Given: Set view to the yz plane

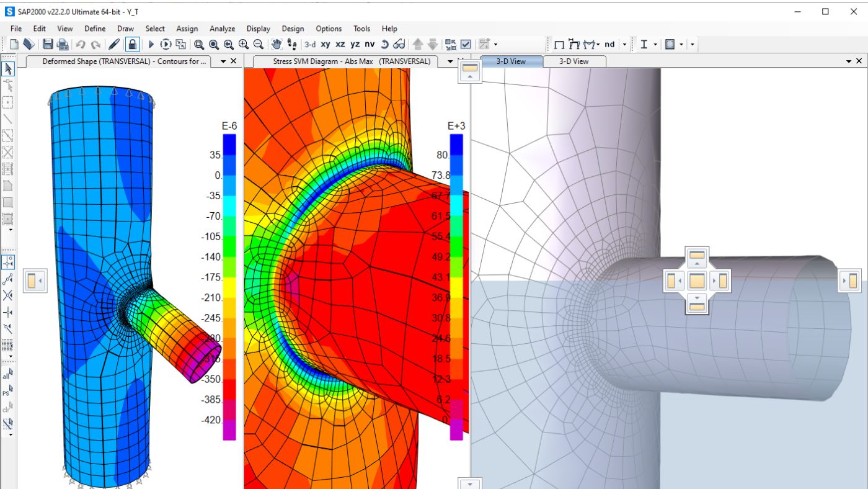Looking at the screenshot, I should [x=355, y=44].
